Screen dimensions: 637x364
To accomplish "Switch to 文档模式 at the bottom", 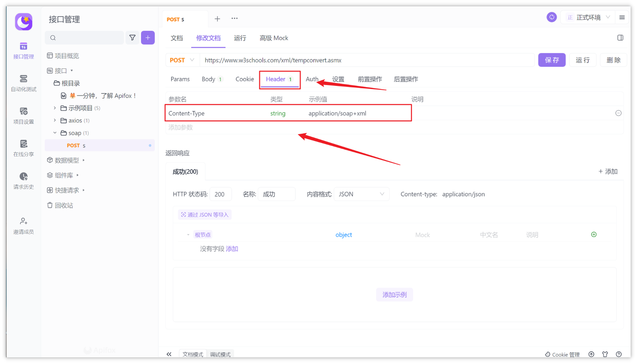I will 193,354.
